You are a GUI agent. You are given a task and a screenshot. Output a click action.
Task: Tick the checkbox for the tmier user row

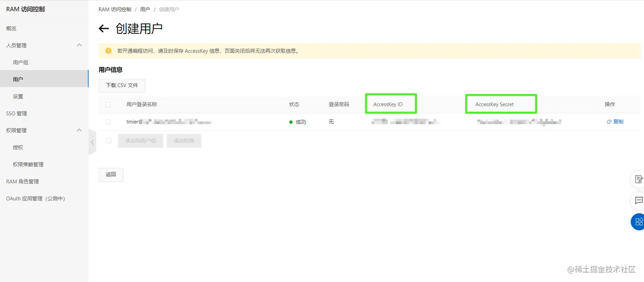[x=108, y=122]
